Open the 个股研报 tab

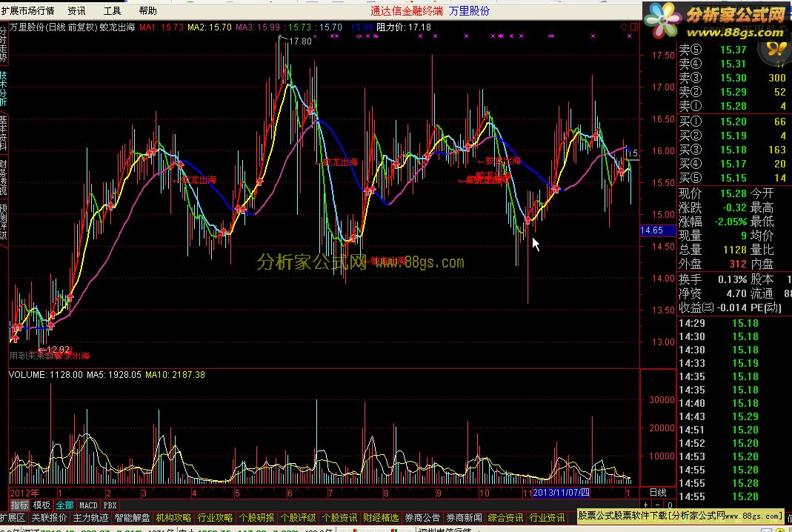256,517
